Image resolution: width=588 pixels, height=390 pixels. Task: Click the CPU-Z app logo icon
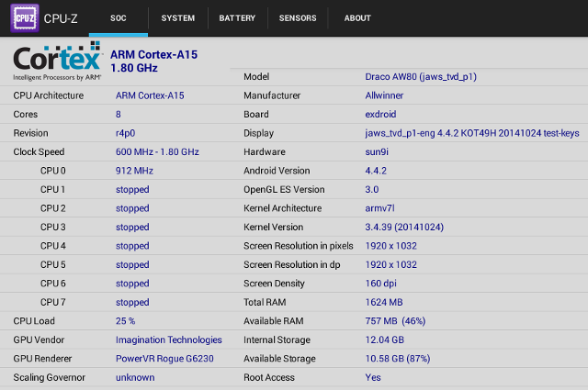[25, 18]
